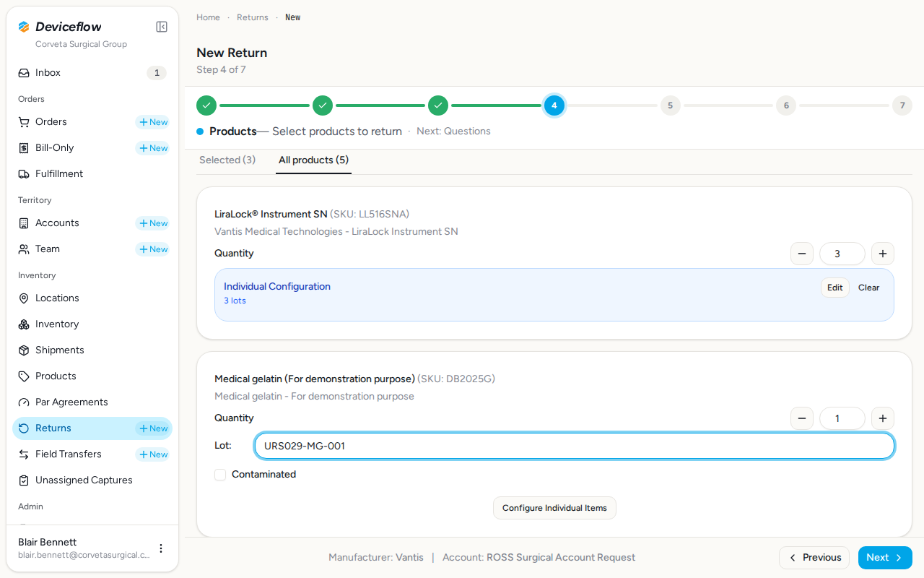
Task: Decrease Medical gelatin quantity with minus
Action: (802, 418)
